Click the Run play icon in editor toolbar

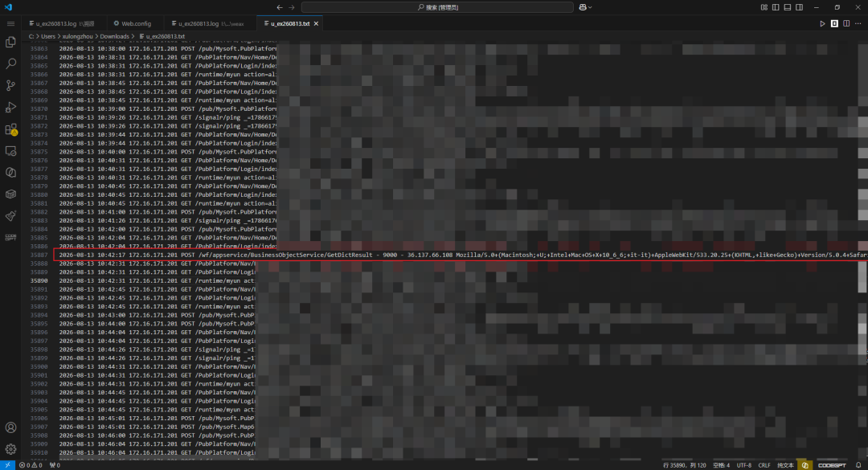coord(822,24)
